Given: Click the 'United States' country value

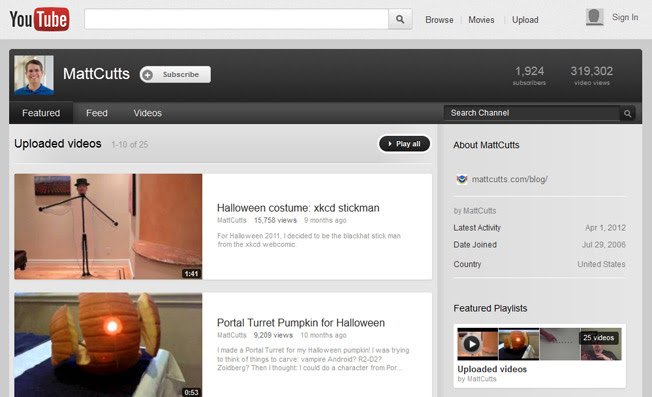Looking at the screenshot, I should coord(601,264).
